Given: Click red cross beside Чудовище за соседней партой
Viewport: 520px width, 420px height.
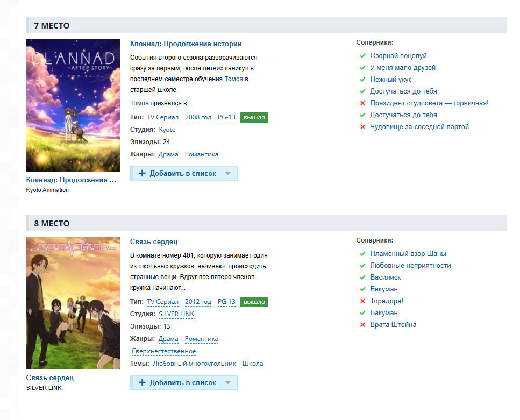Looking at the screenshot, I should click(x=362, y=127).
